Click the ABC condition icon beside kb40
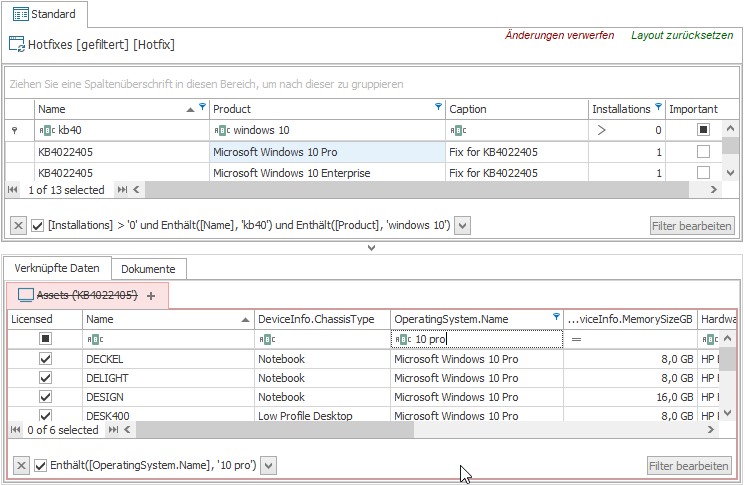Screen dimensions: 745x485 pos(47,130)
